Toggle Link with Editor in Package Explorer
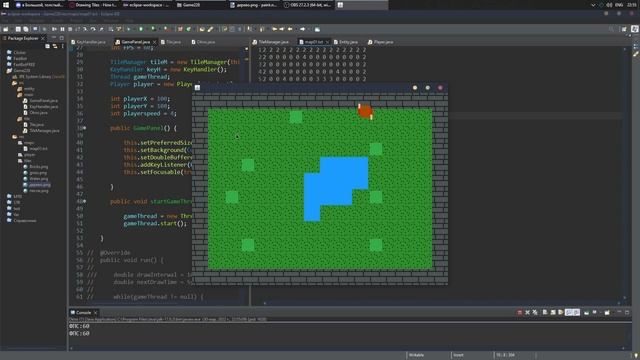Viewport: 640px width, 360px height. 55,46
